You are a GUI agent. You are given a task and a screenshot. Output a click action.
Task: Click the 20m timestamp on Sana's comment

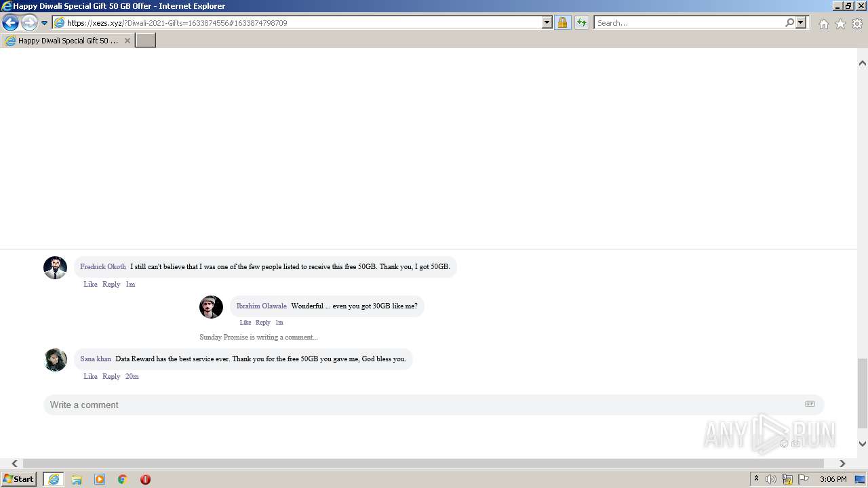(132, 376)
